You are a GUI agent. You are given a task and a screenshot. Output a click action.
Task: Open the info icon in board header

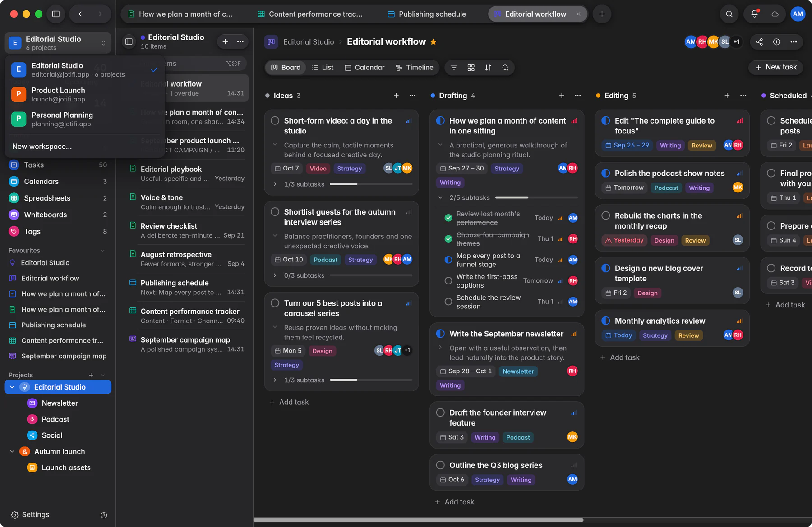(x=776, y=42)
